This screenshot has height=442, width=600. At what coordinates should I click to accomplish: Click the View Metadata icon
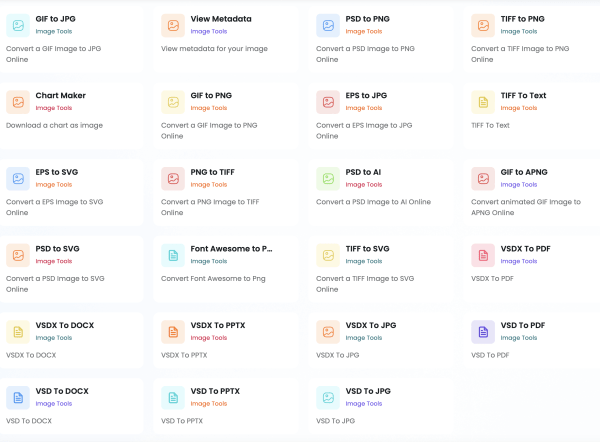tap(173, 25)
